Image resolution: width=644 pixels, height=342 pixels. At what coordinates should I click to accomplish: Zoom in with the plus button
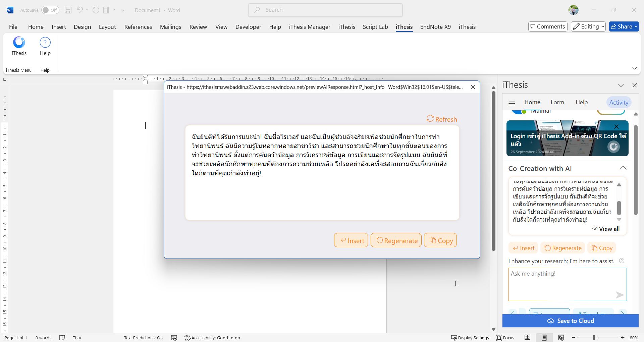623,338
